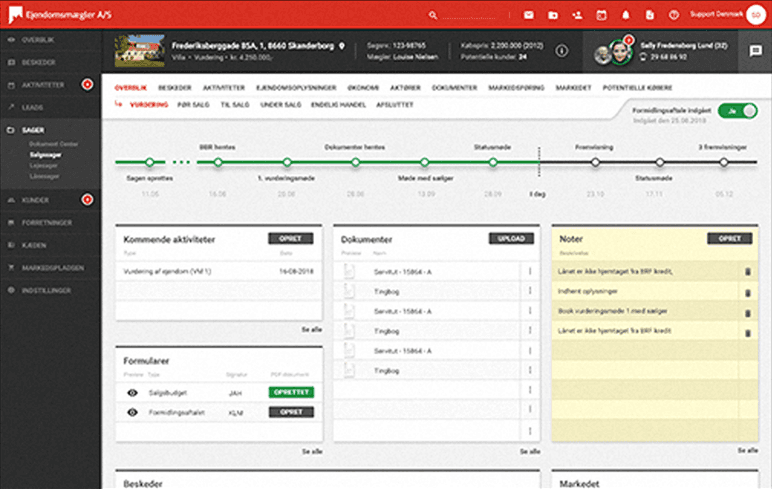Click the add person icon in header
Viewport: 772px width, 489px height.
click(577, 15)
